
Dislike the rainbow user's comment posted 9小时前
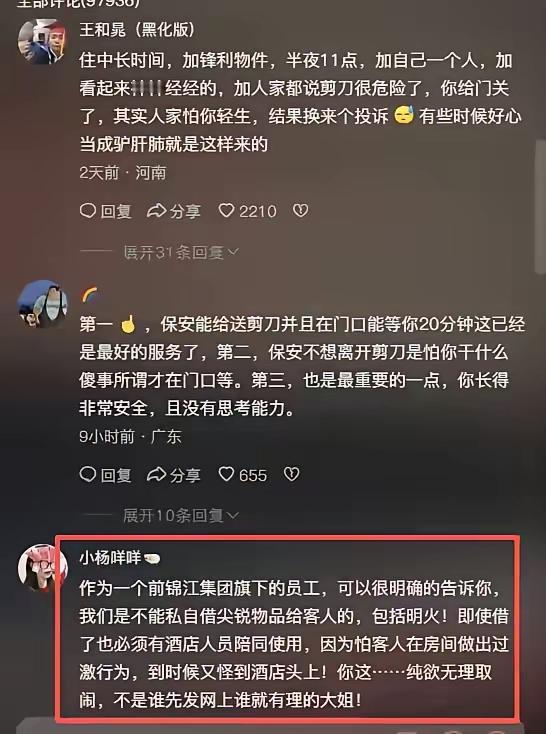(x=292, y=475)
